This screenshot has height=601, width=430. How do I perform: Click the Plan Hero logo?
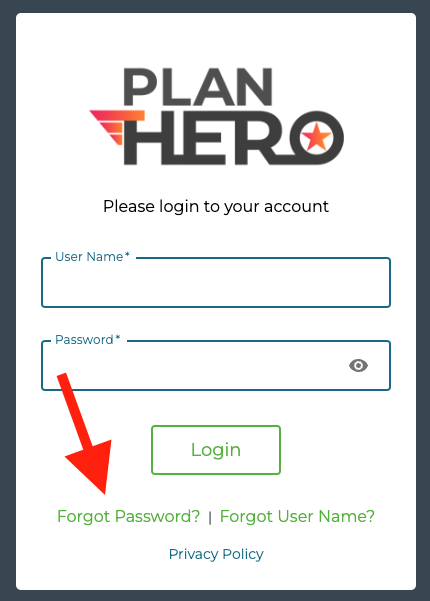point(217,117)
